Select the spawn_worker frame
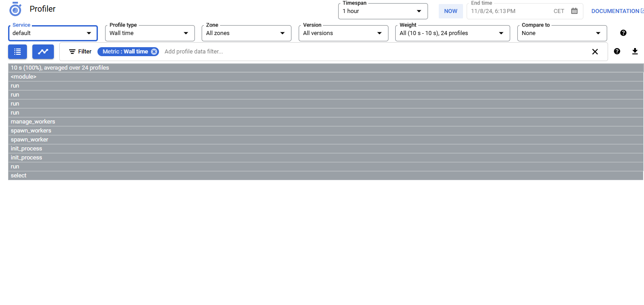 [x=326, y=140]
